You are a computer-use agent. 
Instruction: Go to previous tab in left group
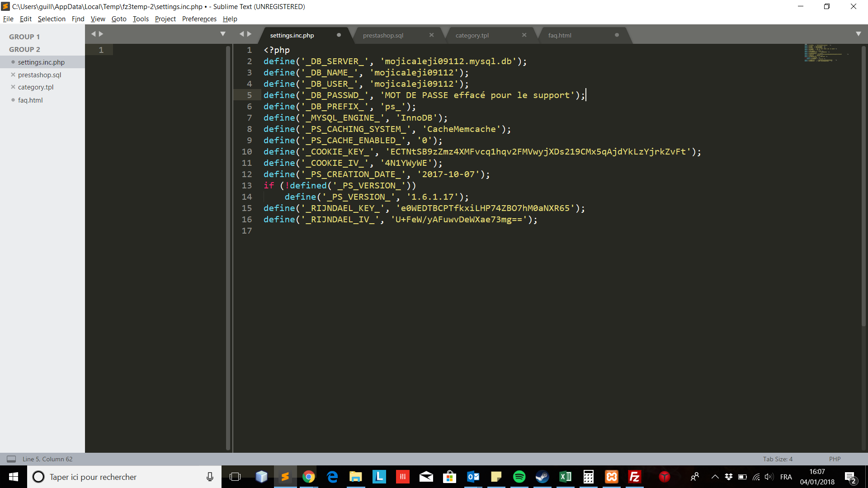[x=93, y=34]
